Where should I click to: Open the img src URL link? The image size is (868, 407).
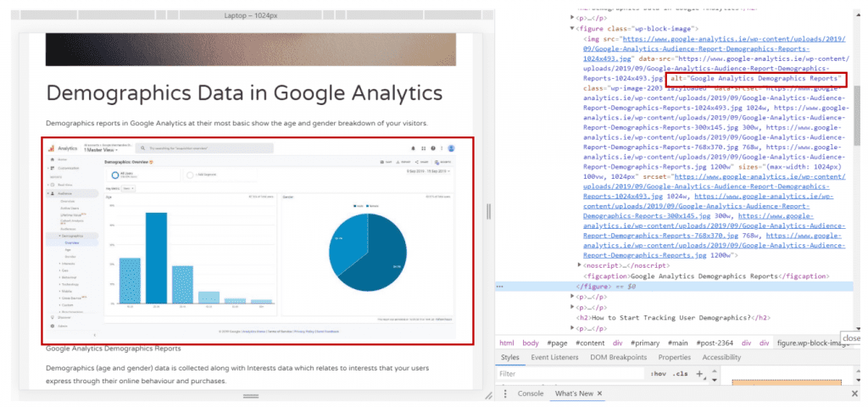coord(714,48)
